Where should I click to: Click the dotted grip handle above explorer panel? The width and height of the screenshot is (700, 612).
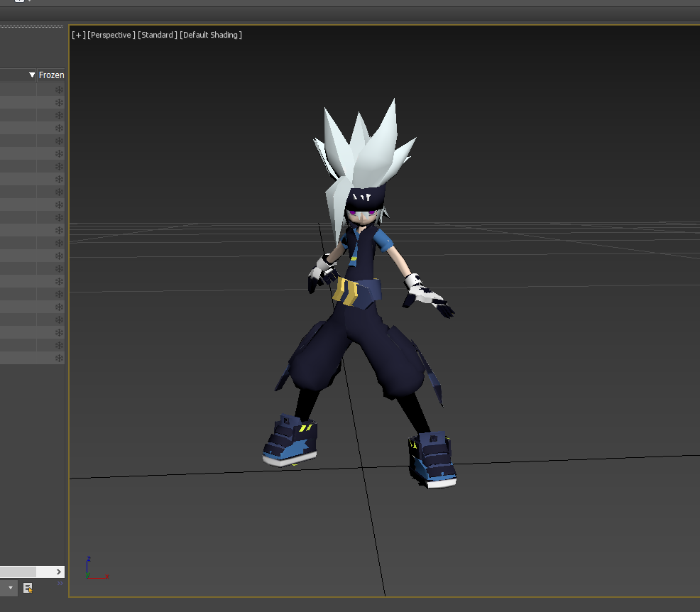point(32,27)
